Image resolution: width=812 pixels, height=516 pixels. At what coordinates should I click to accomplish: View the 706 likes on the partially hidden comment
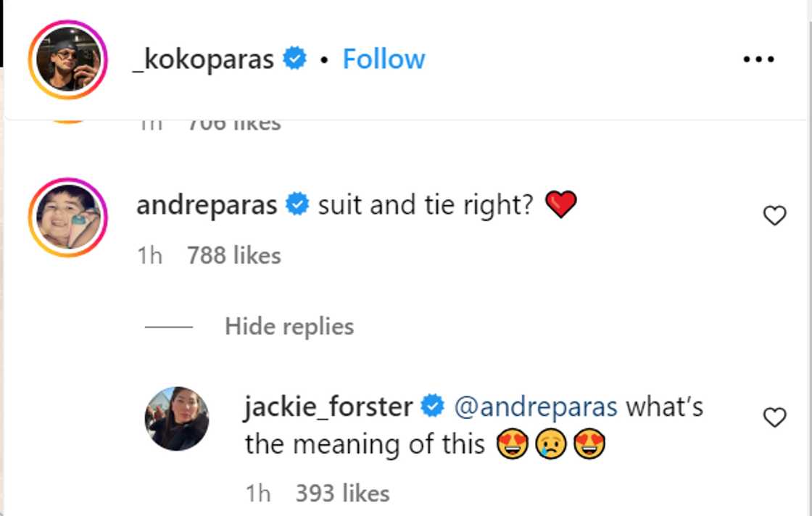(233, 125)
